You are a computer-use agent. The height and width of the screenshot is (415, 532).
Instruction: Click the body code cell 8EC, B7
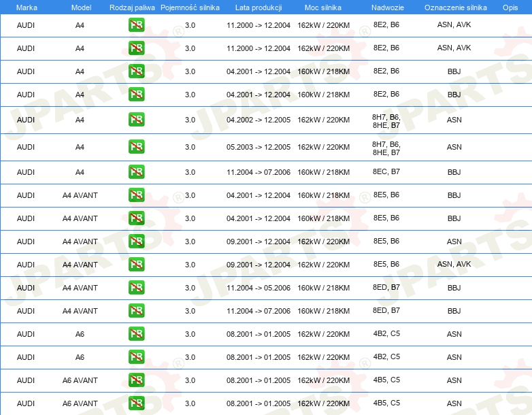point(386,171)
